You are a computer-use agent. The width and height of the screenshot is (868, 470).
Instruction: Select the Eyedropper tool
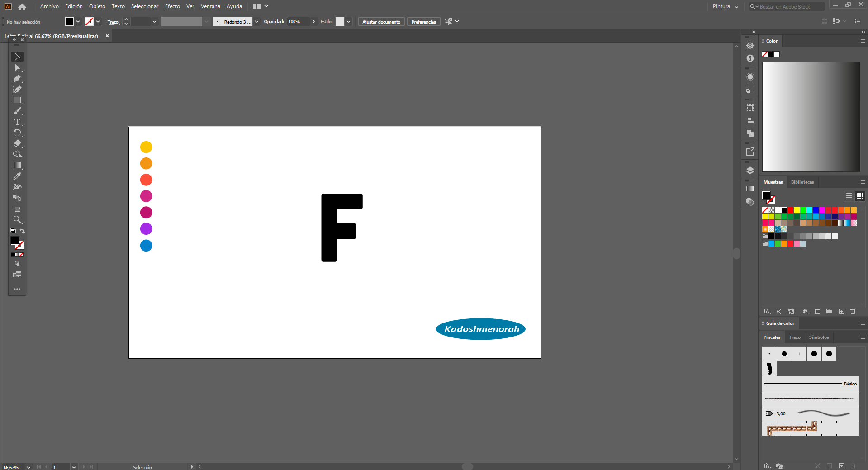17,176
